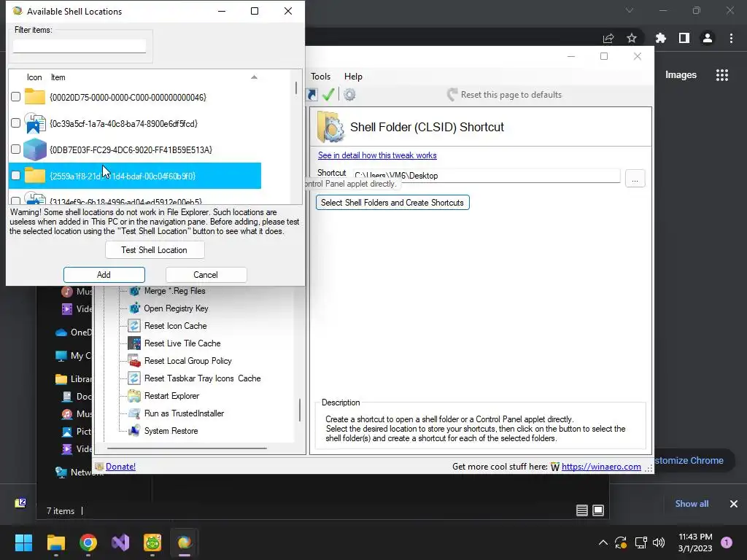This screenshot has height=560, width=747.
Task: Select Open Registry Key tree item
Action: (x=177, y=308)
